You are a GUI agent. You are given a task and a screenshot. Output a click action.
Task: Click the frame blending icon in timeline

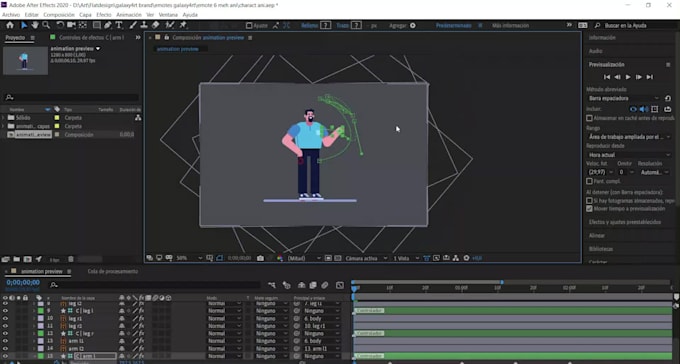[313, 285]
